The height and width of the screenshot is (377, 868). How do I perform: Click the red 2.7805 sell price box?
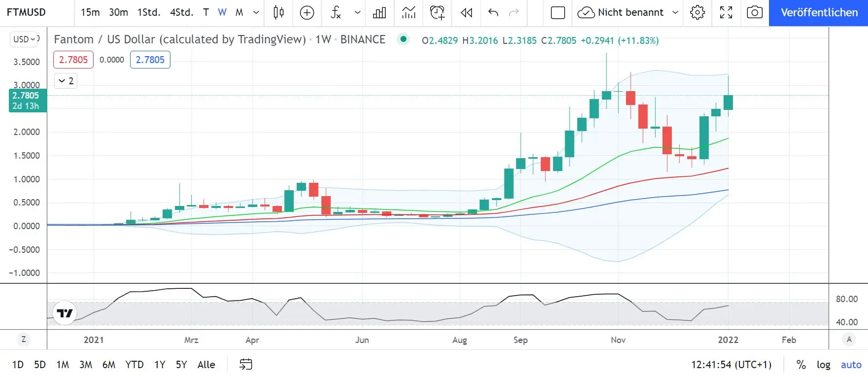pyautogui.click(x=73, y=60)
